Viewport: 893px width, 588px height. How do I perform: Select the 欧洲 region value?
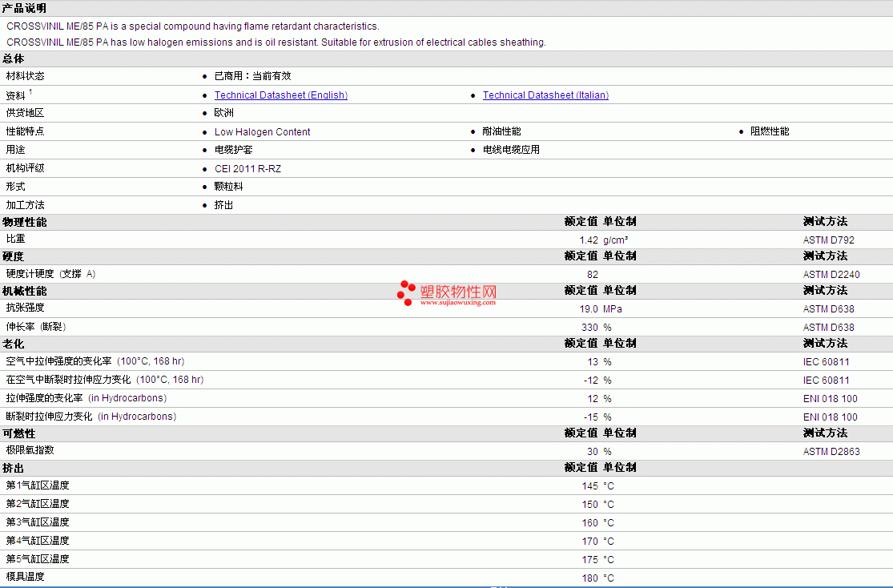click(223, 113)
